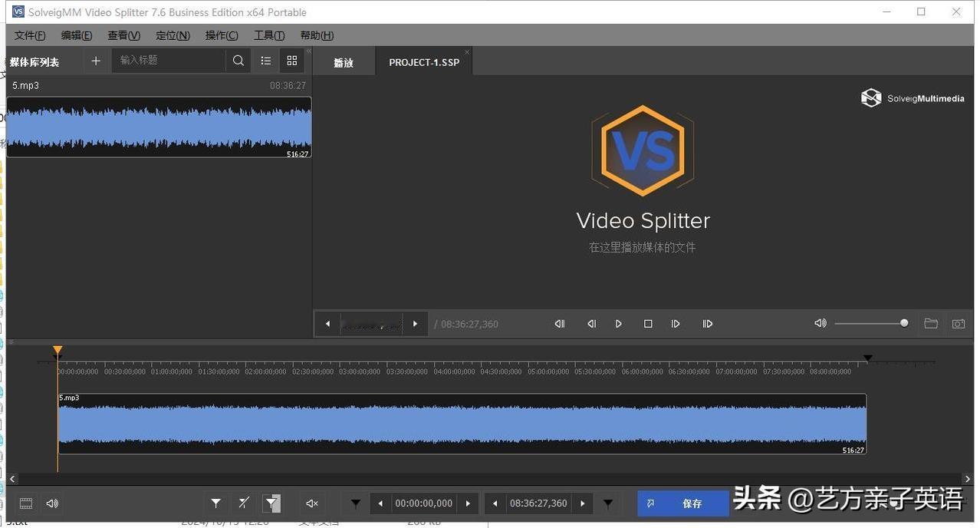Click the black end marker on timeline
The image size is (980, 528).
click(x=867, y=358)
